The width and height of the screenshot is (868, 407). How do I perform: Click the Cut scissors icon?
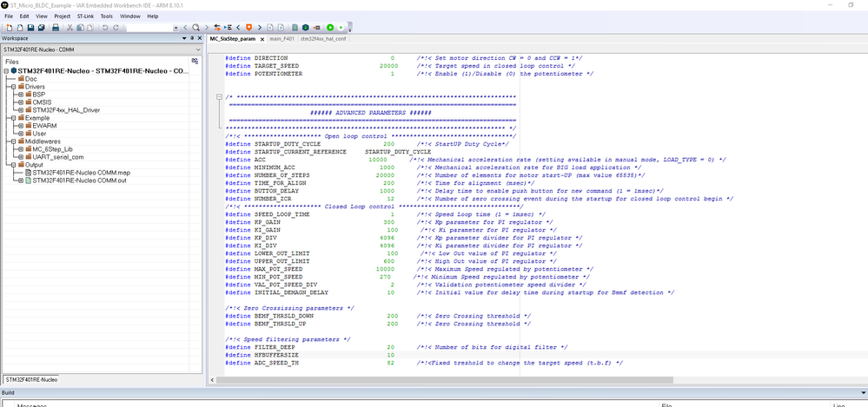click(70, 28)
